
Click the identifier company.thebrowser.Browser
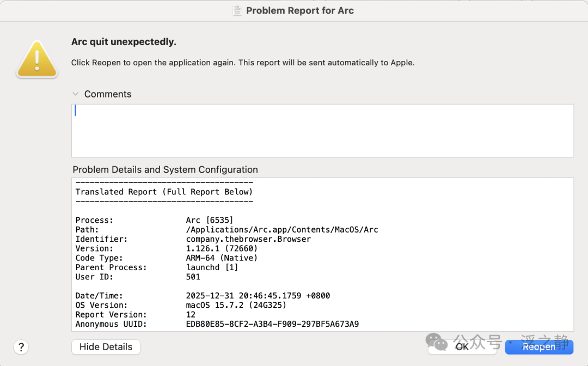click(x=249, y=239)
